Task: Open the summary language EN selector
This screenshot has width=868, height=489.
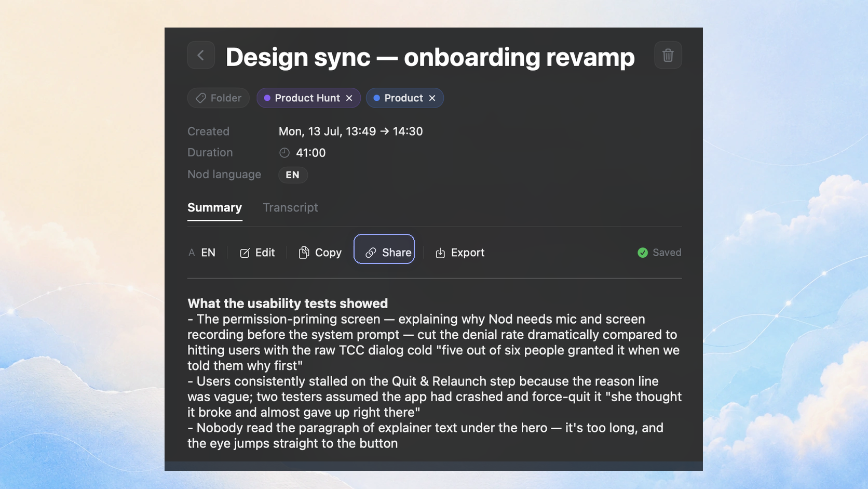Action: 202,253
